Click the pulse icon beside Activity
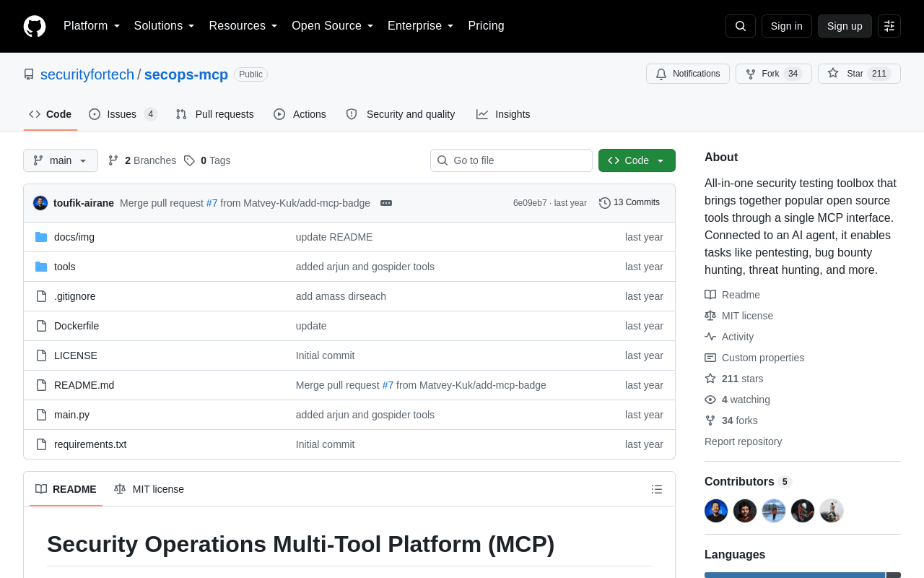 click(710, 337)
